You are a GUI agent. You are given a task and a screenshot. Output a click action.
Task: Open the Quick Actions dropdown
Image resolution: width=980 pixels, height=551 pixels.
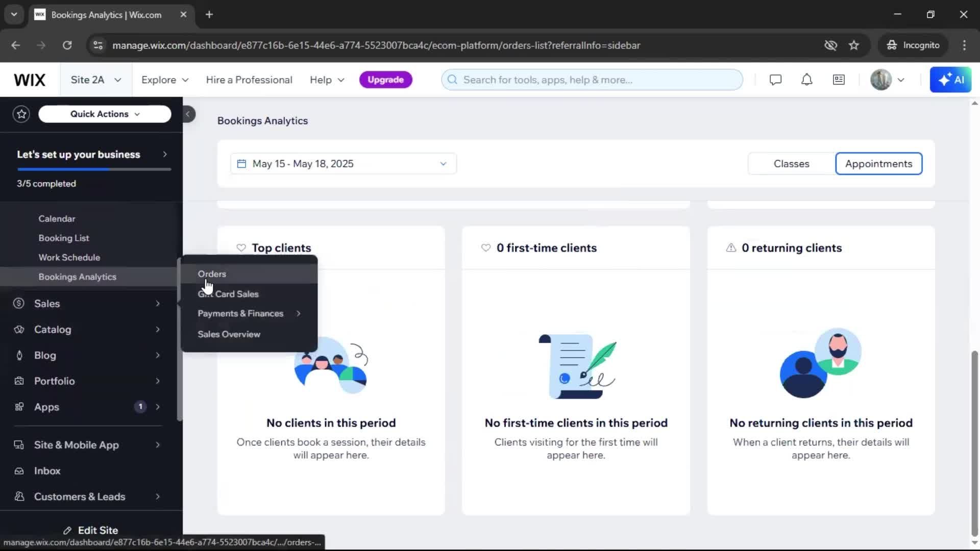[x=105, y=114]
